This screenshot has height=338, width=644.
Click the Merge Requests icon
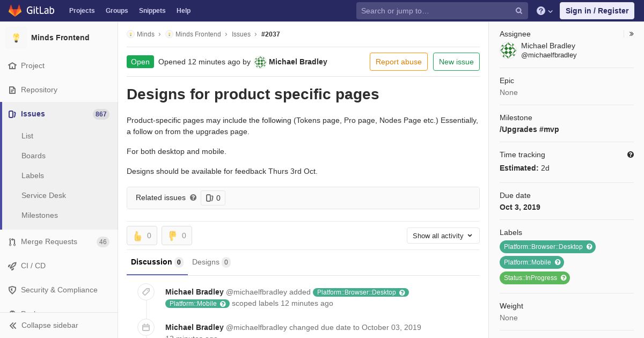[12, 242]
